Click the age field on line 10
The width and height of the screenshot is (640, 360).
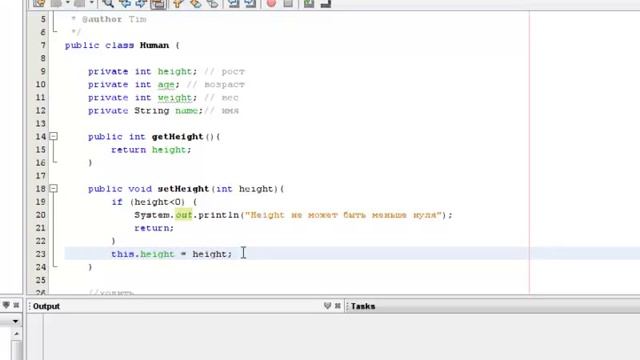tap(166, 84)
